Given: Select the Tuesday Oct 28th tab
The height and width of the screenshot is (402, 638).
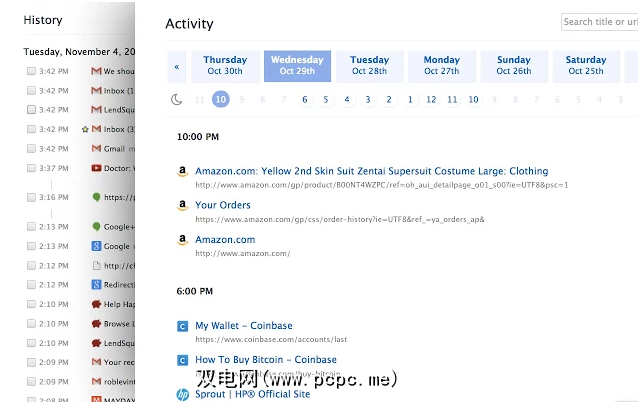Looking at the screenshot, I should click(x=369, y=66).
